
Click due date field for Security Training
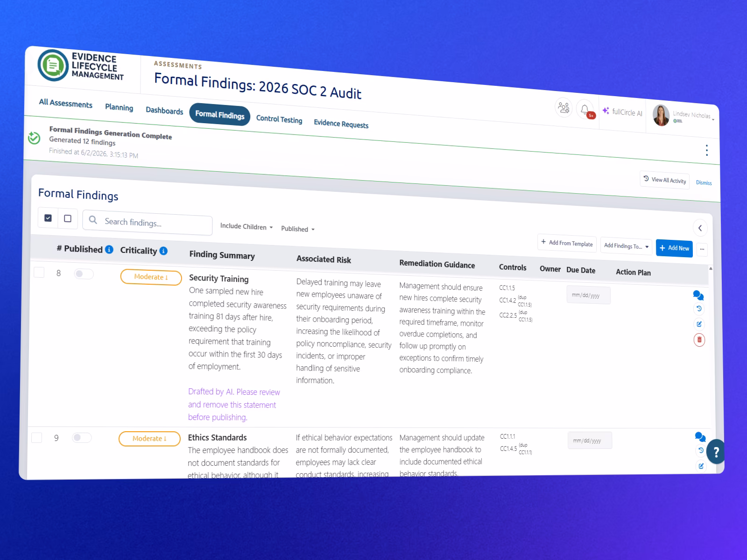pyautogui.click(x=588, y=295)
